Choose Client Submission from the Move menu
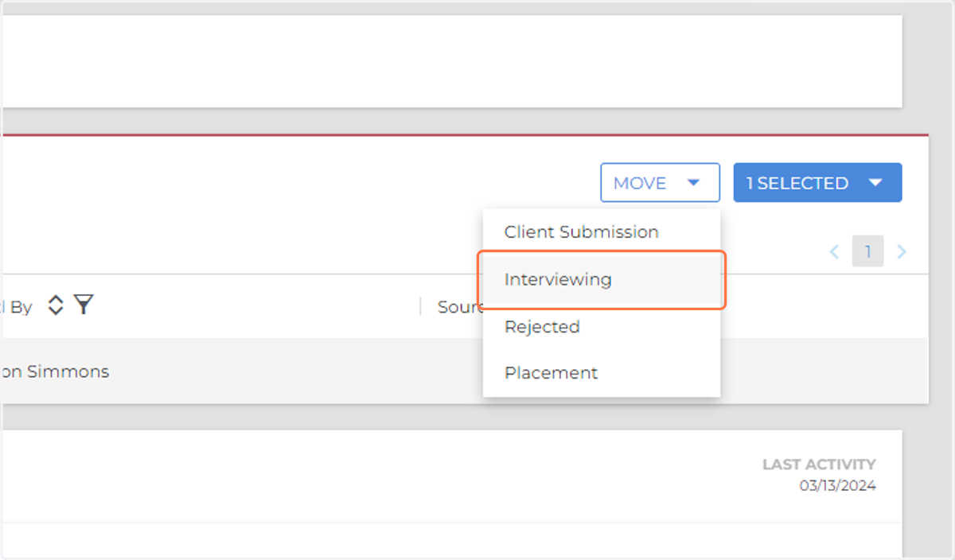 click(x=601, y=232)
